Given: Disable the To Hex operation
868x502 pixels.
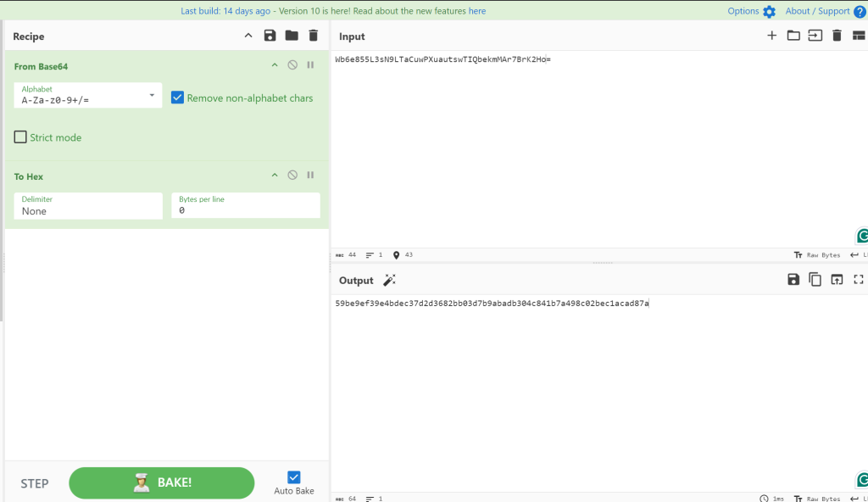Looking at the screenshot, I should pyautogui.click(x=292, y=175).
